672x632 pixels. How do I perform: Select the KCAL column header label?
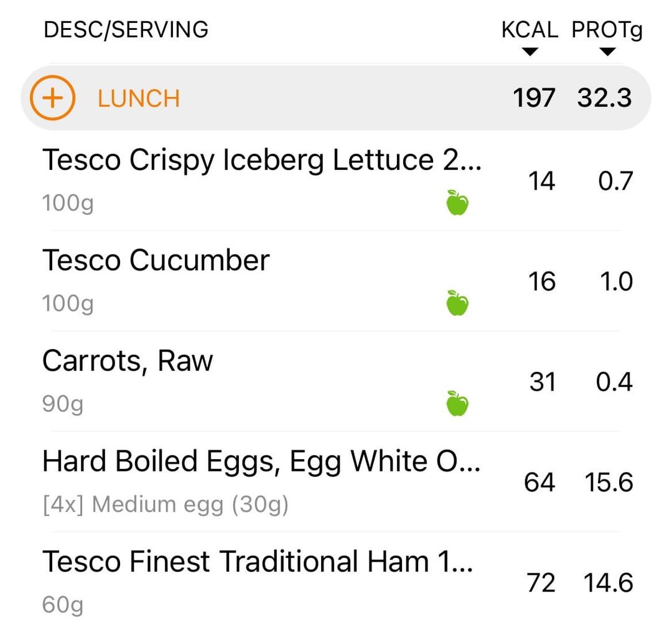point(530,30)
